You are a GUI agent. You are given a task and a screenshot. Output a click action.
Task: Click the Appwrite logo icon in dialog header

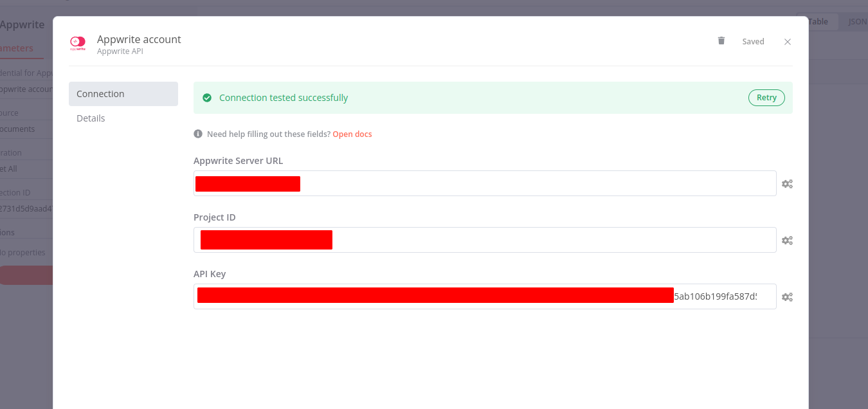[x=78, y=43]
